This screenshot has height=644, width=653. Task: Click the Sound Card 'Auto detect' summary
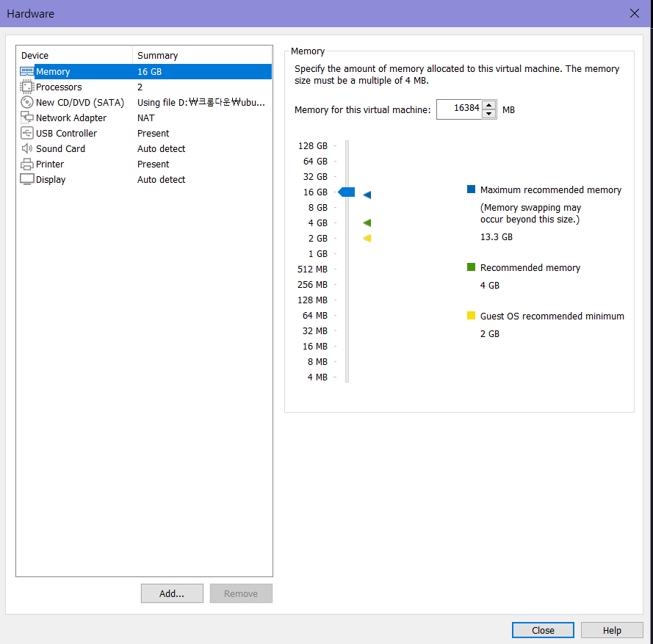[161, 148]
